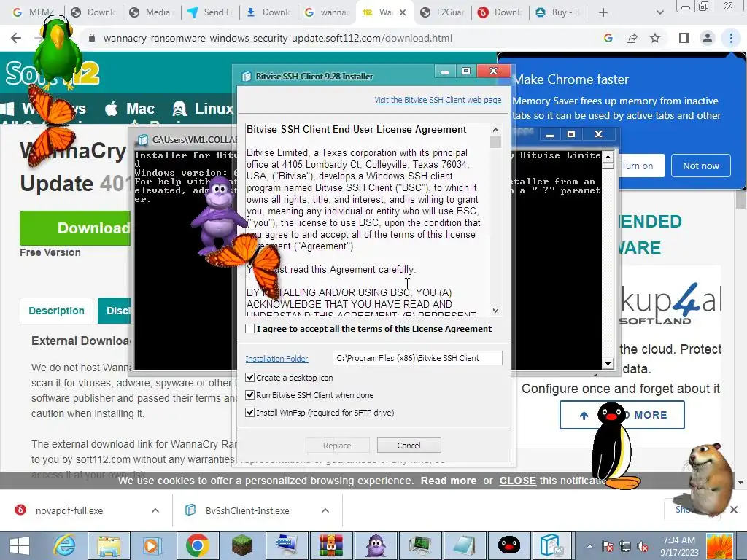The height and width of the screenshot is (560, 747).
Task: Open WinRAR from the taskbar
Action: coord(330,545)
